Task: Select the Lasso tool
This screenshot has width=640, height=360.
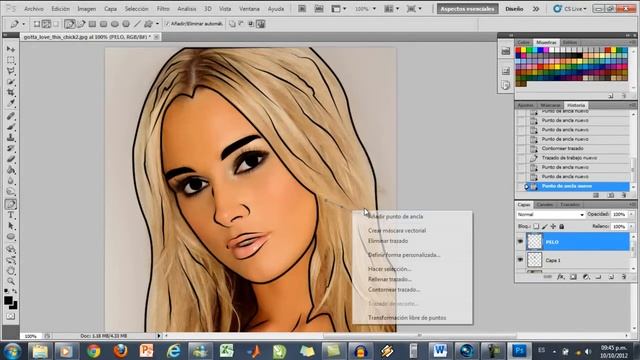Action: pyautogui.click(x=11, y=71)
